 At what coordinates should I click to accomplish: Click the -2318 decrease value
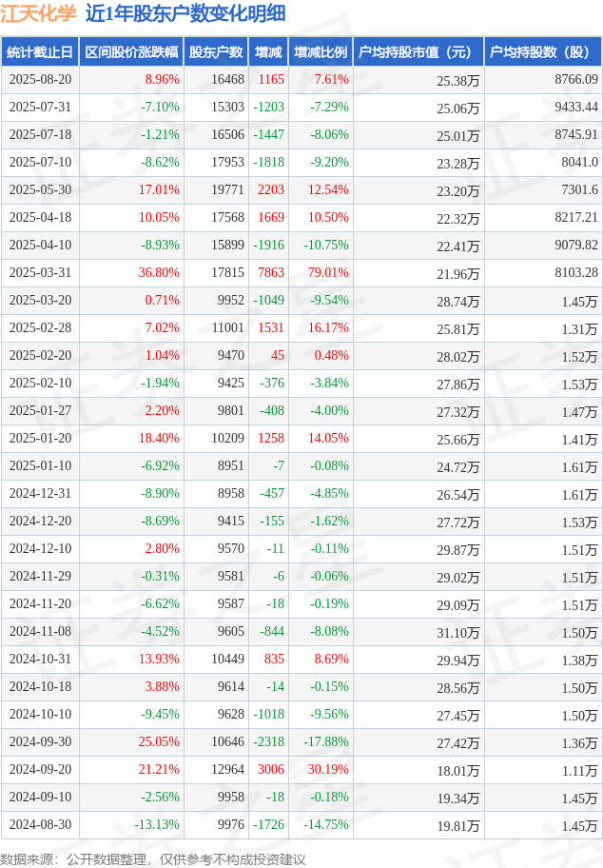(269, 741)
